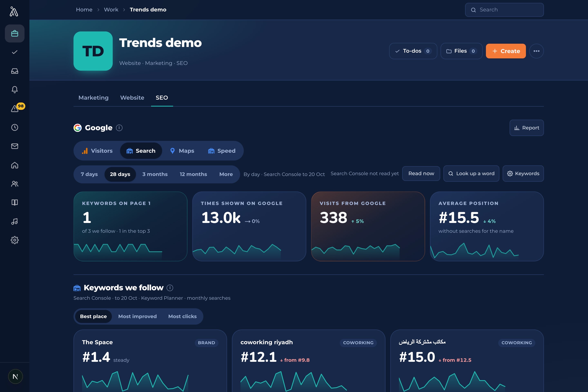Select the 7 days range
Viewport: 588px width, 392px height.
89,174
